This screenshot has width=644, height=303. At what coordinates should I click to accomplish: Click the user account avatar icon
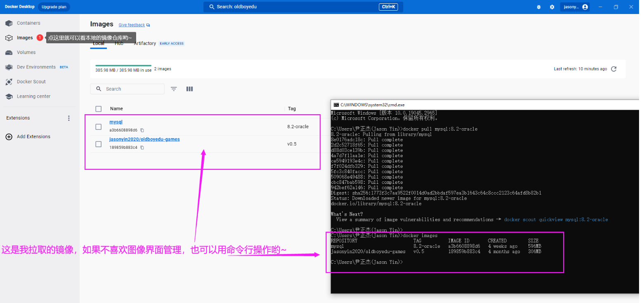coord(585,7)
